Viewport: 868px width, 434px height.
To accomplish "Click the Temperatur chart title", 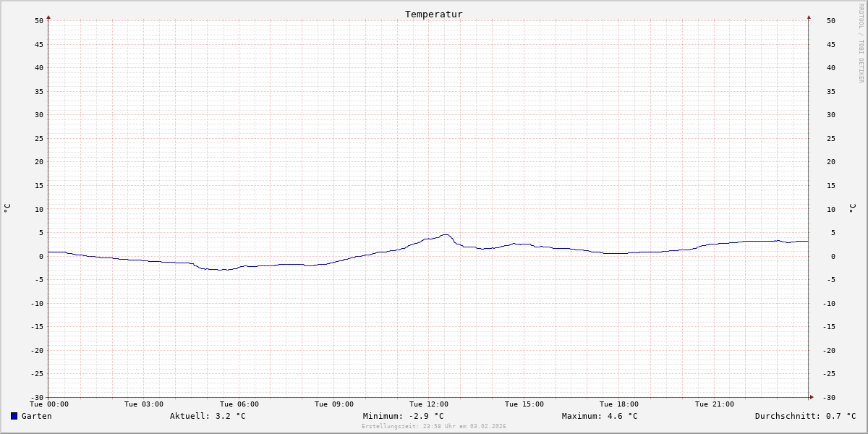I will 434,14.
